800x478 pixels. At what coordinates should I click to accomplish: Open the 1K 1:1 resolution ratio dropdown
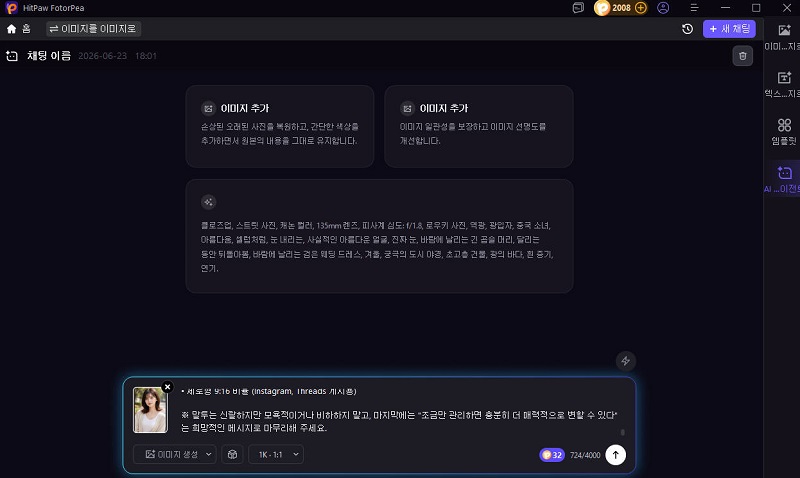coord(276,455)
